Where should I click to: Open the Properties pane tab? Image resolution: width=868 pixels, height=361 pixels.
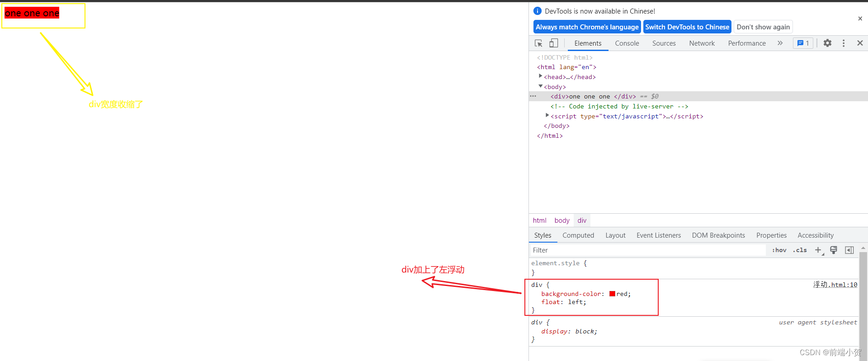coord(771,235)
